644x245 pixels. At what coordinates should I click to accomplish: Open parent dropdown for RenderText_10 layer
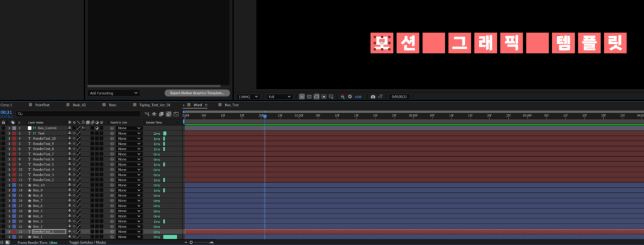coord(130,139)
